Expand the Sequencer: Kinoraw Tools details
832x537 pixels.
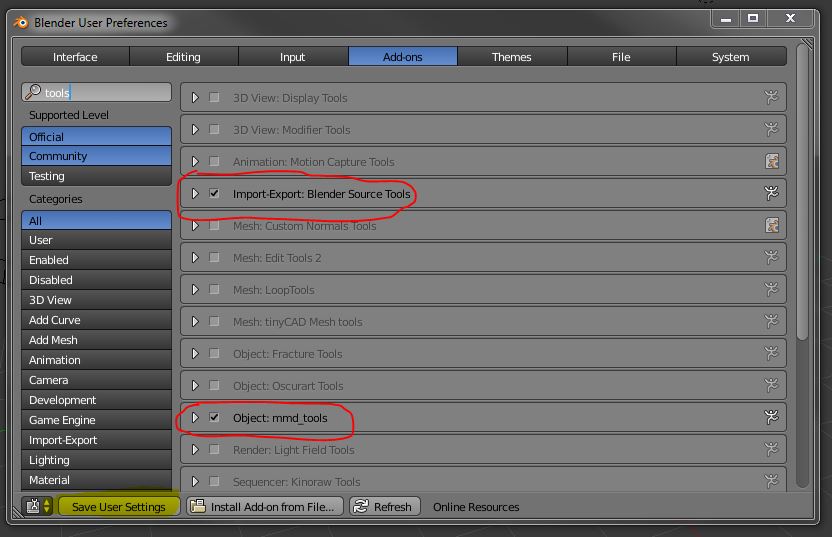pyautogui.click(x=195, y=481)
